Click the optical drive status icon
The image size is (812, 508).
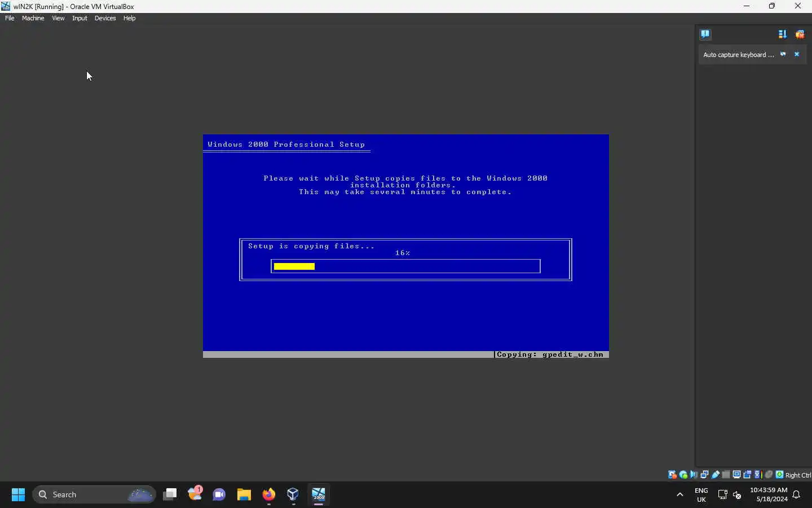[683, 475]
